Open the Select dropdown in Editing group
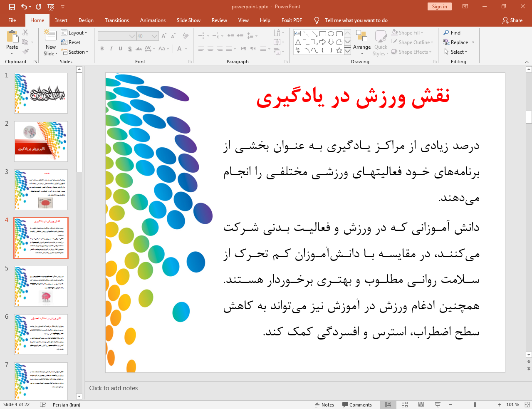This screenshot has width=532, height=409. coord(456,52)
